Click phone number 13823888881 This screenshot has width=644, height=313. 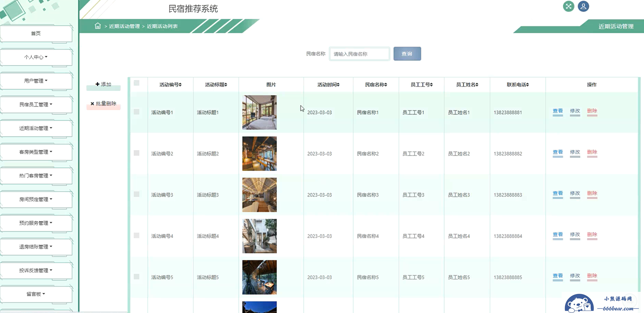508,112
